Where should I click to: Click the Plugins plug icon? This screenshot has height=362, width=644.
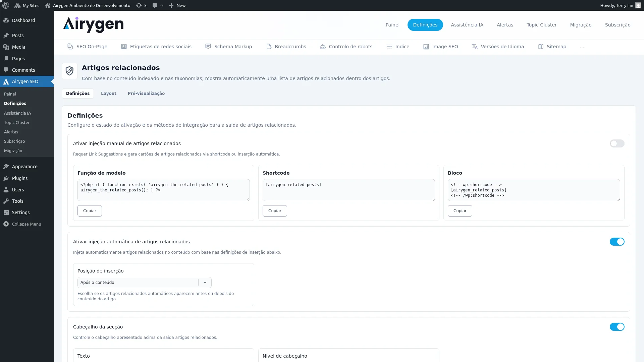[x=6, y=178]
